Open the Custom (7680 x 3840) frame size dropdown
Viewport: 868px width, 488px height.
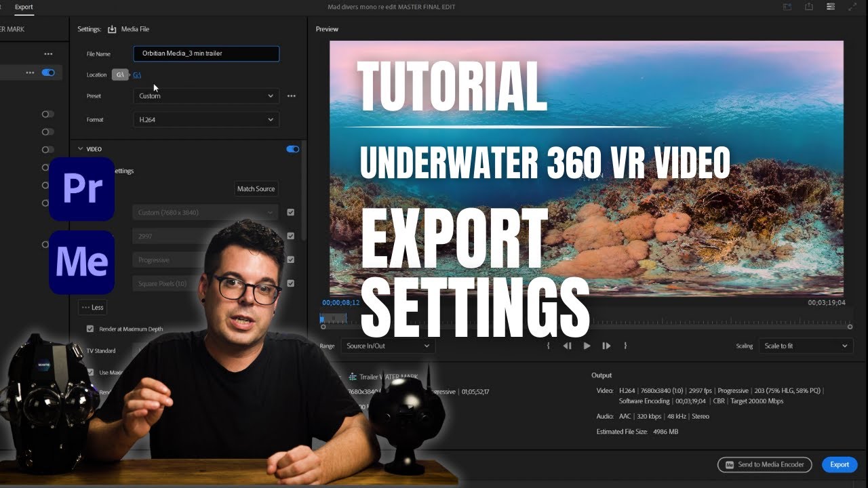pos(206,213)
